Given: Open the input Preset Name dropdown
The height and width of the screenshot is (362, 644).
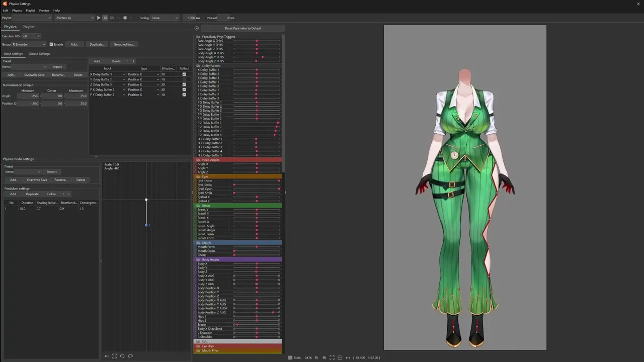Looking at the screenshot, I should point(29,67).
